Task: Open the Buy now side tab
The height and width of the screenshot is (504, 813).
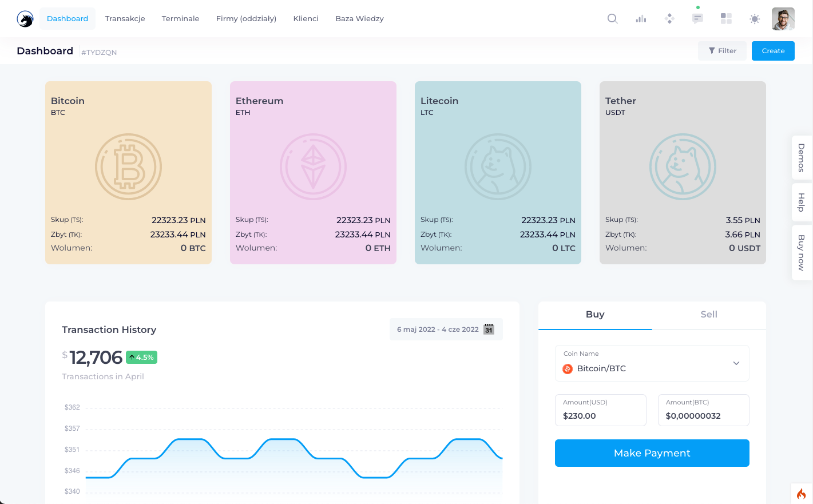Action: coord(802,253)
